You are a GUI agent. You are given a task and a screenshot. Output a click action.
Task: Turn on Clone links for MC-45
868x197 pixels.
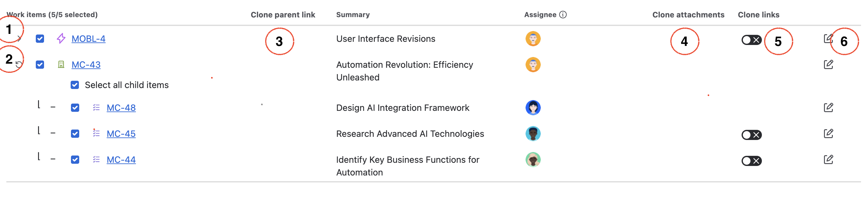click(x=751, y=135)
